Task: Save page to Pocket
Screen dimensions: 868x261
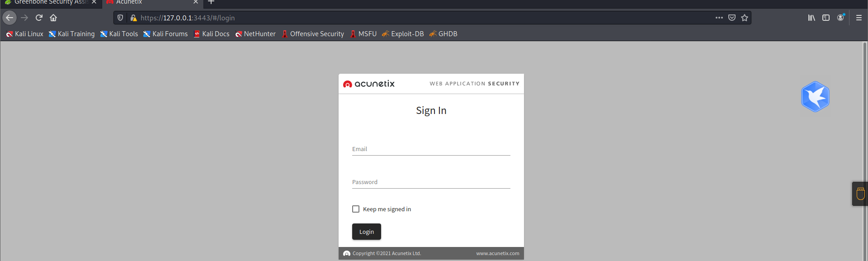Action: coord(732,18)
